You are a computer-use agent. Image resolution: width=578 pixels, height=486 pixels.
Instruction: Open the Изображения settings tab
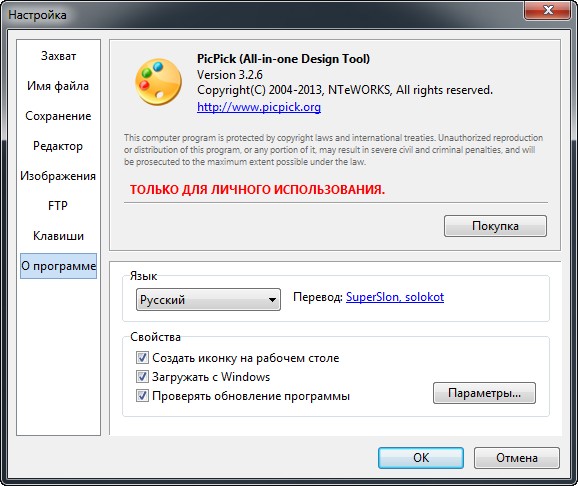pyautogui.click(x=58, y=176)
